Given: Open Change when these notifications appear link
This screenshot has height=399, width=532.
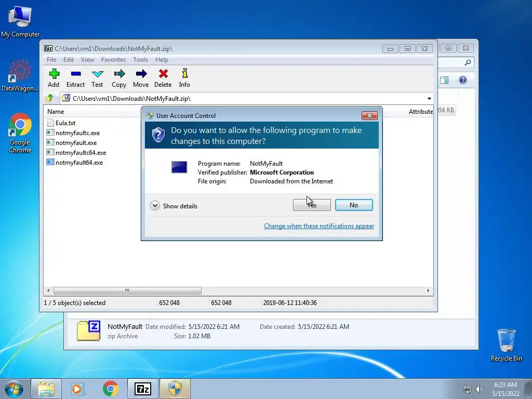Looking at the screenshot, I should [x=319, y=226].
